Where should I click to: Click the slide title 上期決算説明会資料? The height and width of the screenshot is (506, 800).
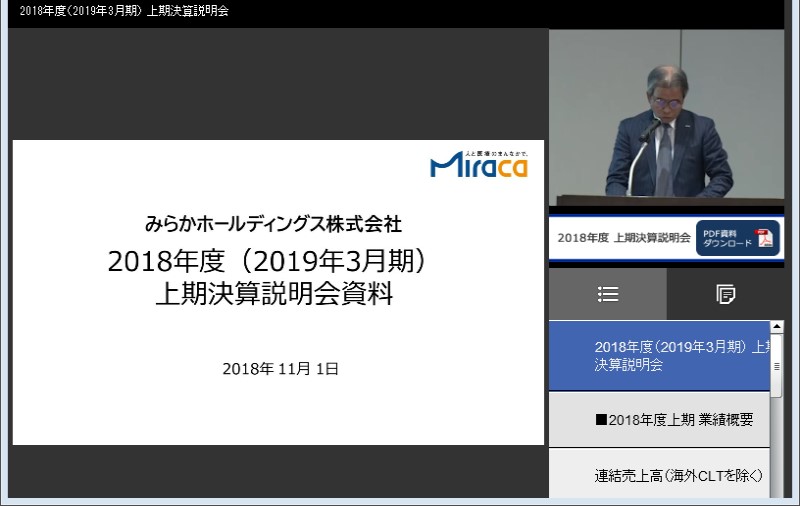pyautogui.click(x=274, y=293)
